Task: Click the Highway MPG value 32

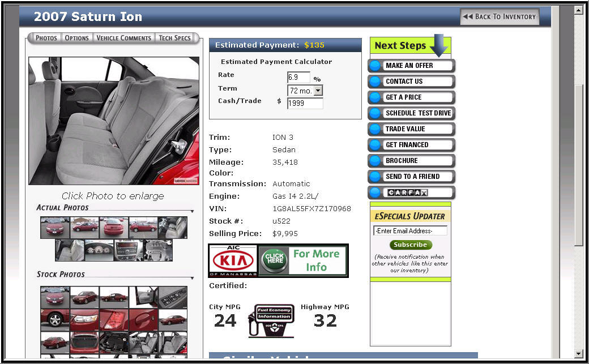Action: tap(325, 320)
